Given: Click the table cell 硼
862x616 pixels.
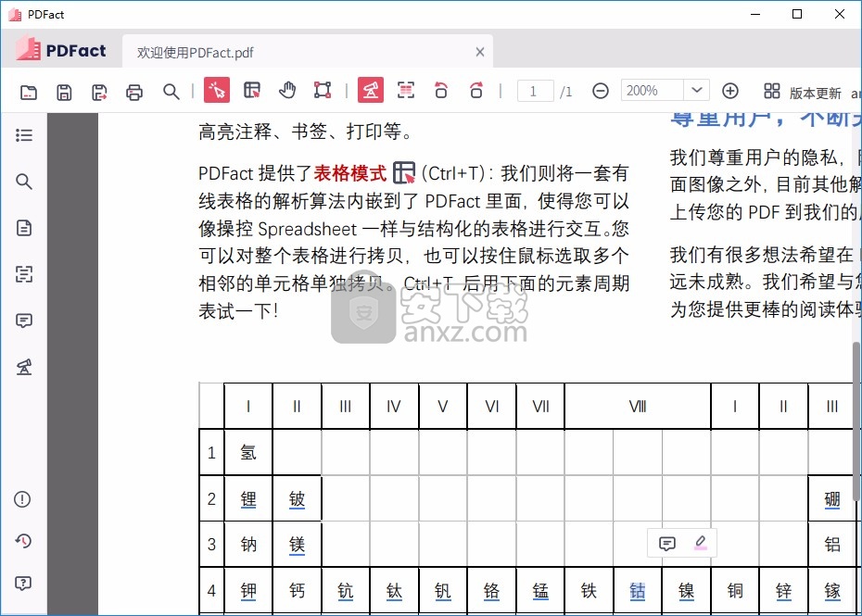Looking at the screenshot, I should 832,499.
